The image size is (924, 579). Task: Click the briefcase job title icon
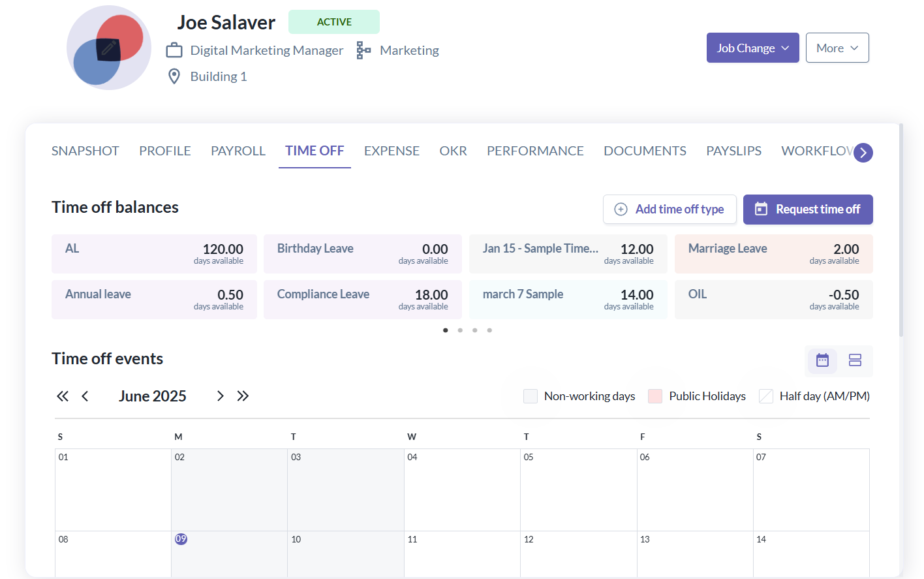pyautogui.click(x=174, y=50)
